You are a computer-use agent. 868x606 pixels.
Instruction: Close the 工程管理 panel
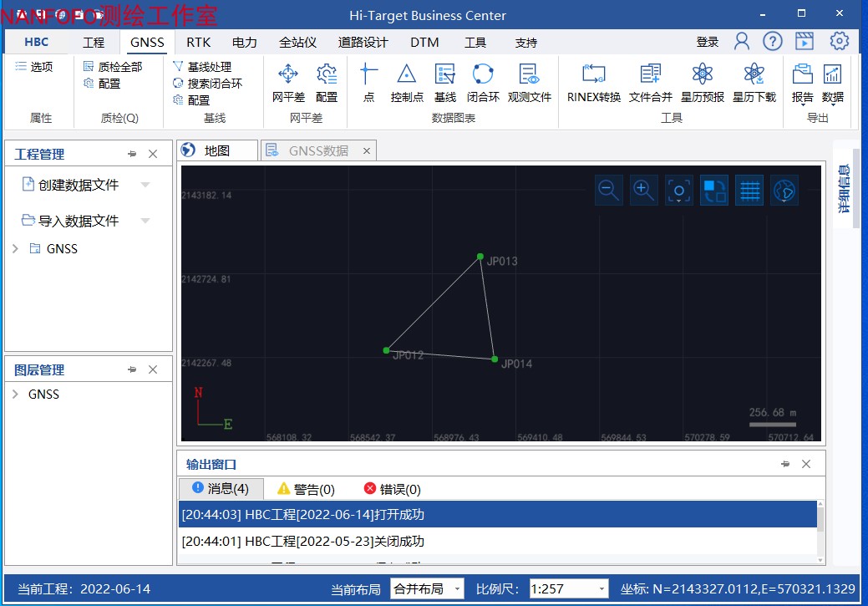tap(153, 154)
